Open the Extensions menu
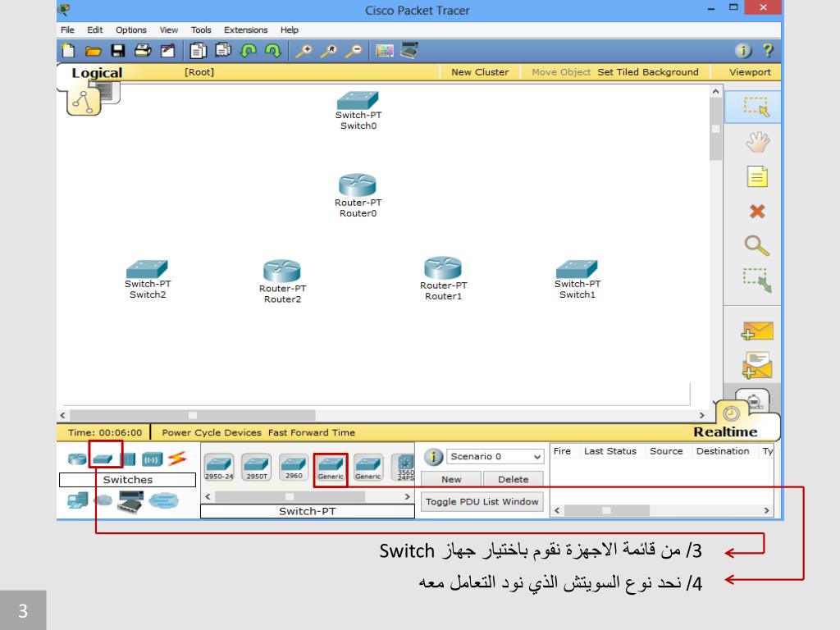Viewport: 840px width, 630px height. coord(245,30)
